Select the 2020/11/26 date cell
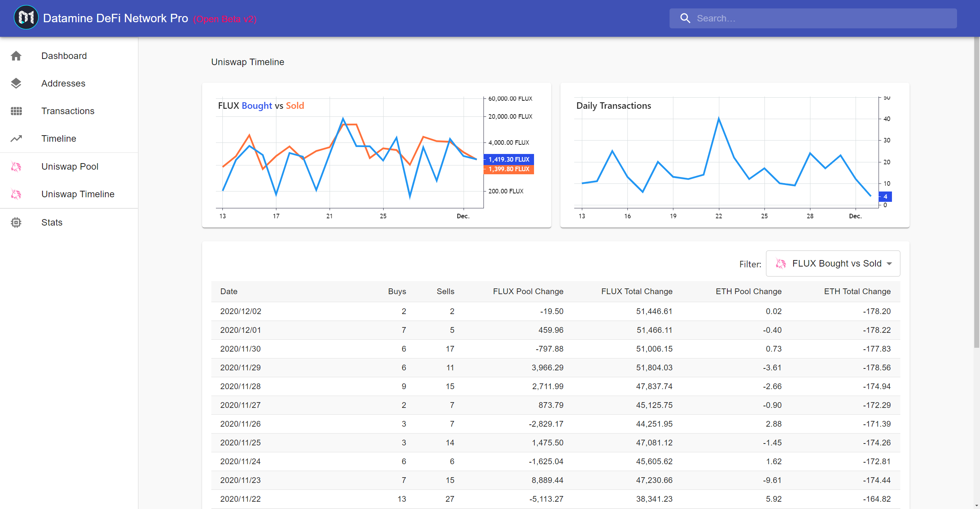 click(x=240, y=424)
